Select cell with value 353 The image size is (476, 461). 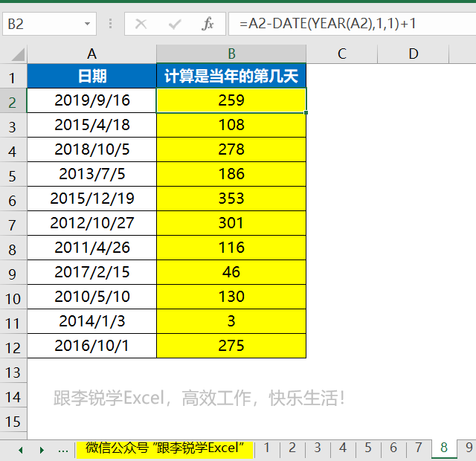[x=231, y=199]
